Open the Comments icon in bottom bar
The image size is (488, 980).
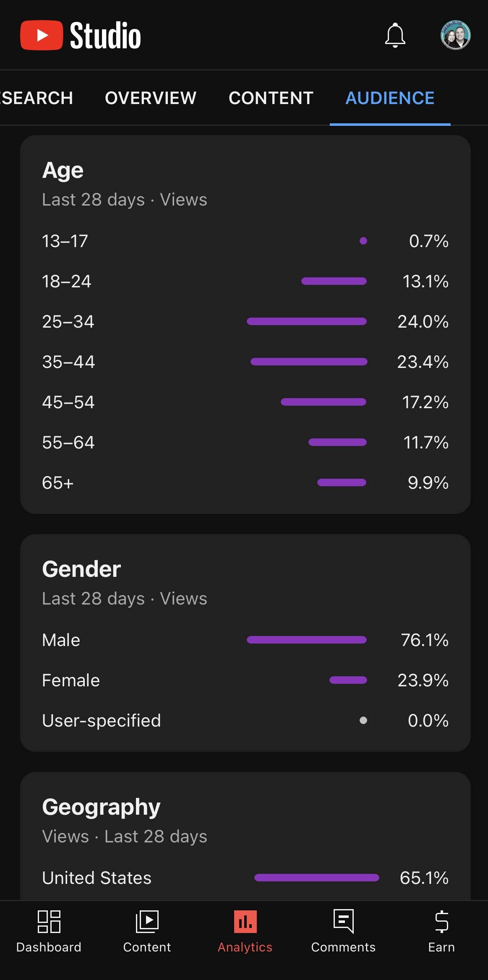[343, 922]
